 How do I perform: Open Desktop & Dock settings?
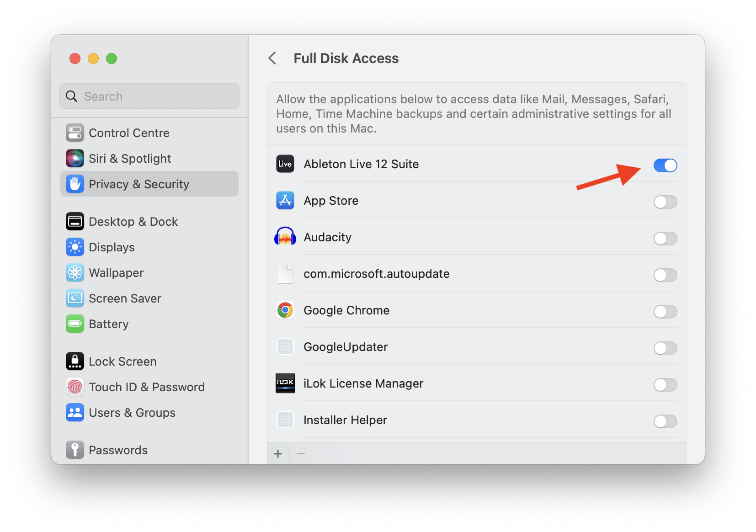[x=133, y=222]
